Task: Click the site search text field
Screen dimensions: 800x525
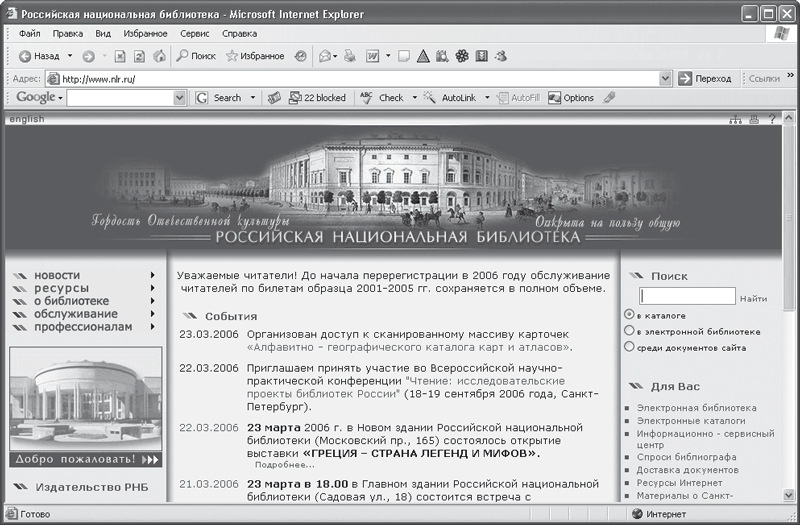Action: click(687, 297)
